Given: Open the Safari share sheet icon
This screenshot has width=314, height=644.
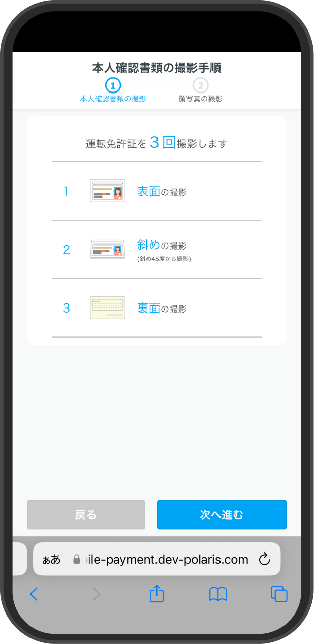Looking at the screenshot, I should click(157, 593).
